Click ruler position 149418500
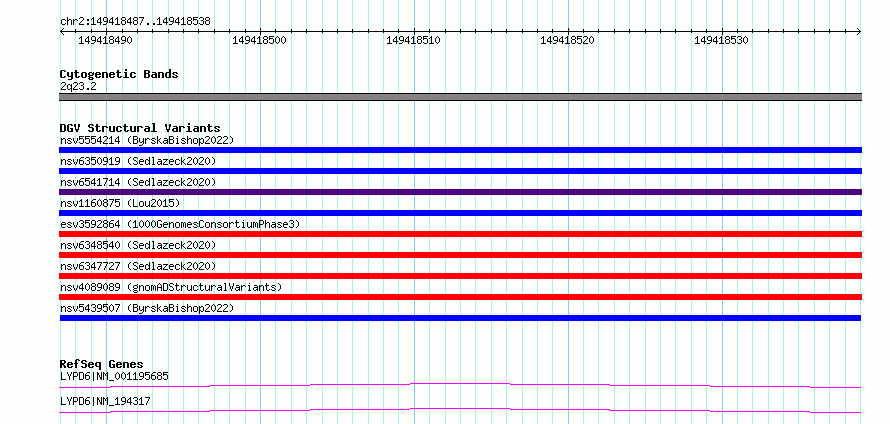This screenshot has width=890, height=424. pos(259,40)
